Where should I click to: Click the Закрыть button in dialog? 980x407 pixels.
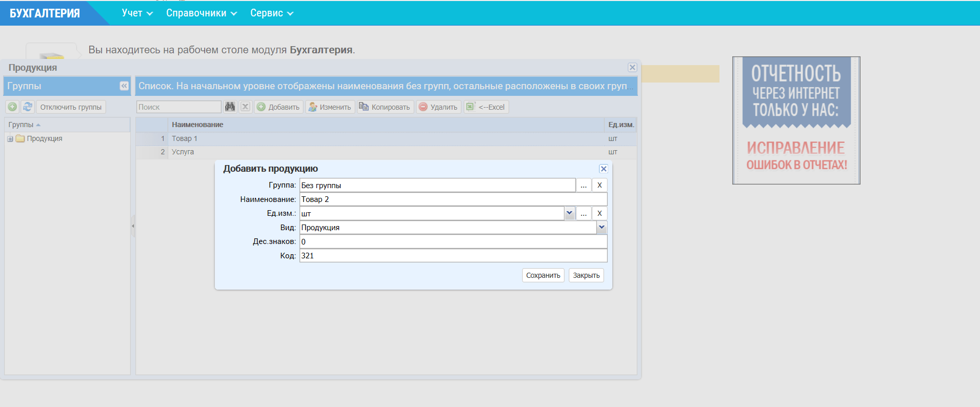pyautogui.click(x=586, y=275)
